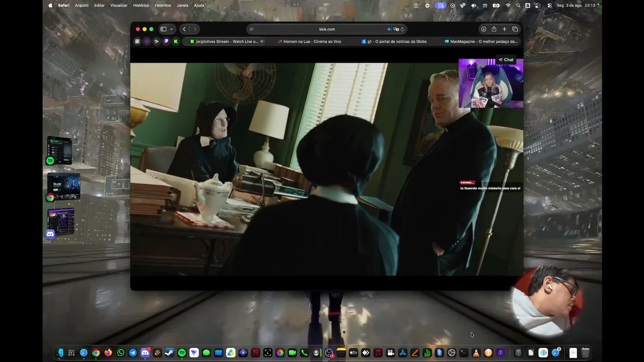Open a new Safari tab
Image resolution: width=644 pixels, height=362 pixels.
point(505,29)
